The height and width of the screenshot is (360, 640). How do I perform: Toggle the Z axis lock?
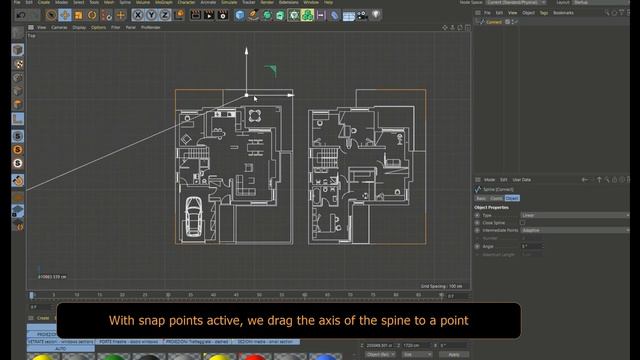[x=165, y=15]
